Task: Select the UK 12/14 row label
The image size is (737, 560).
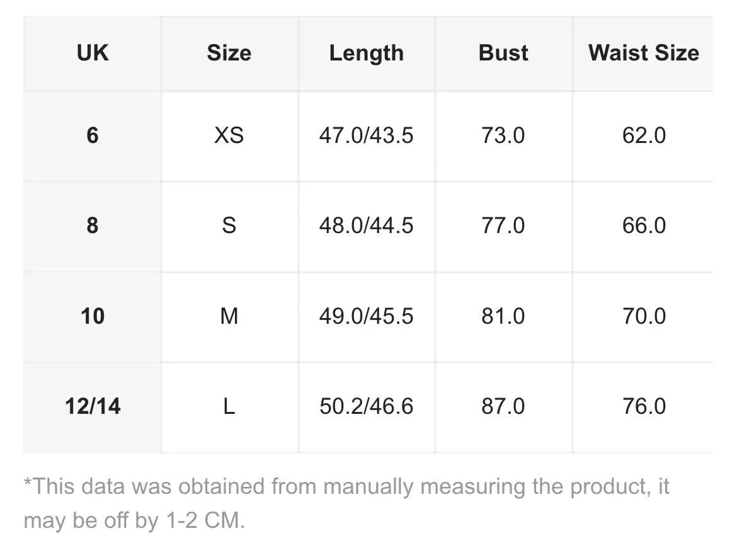Action: [x=93, y=406]
